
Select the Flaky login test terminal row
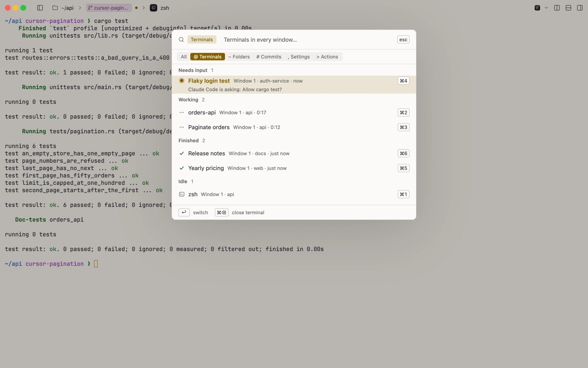point(294,85)
